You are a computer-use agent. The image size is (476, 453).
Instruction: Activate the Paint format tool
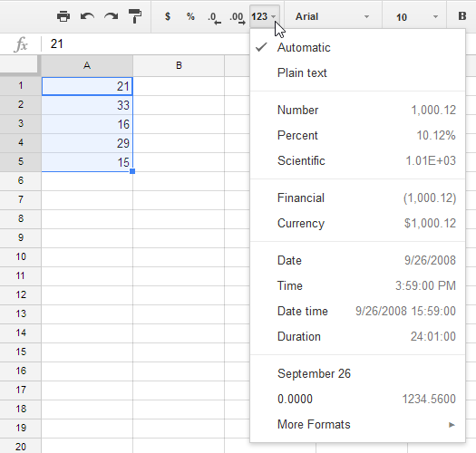coord(135,16)
